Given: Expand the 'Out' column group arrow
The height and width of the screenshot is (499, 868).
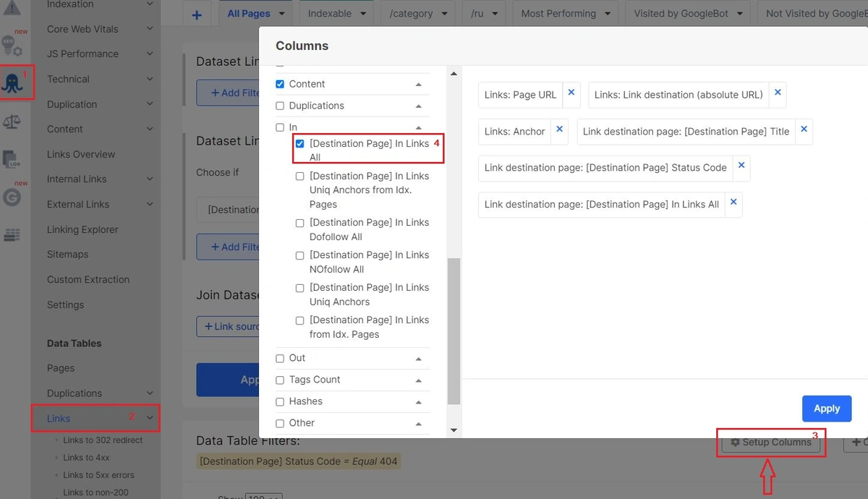Looking at the screenshot, I should pyautogui.click(x=419, y=359).
